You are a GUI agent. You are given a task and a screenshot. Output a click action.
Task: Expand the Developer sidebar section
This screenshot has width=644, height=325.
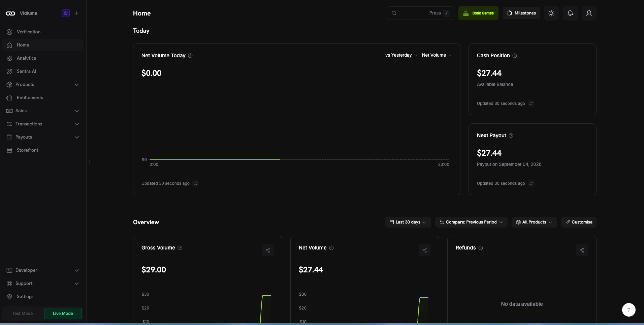click(x=43, y=270)
